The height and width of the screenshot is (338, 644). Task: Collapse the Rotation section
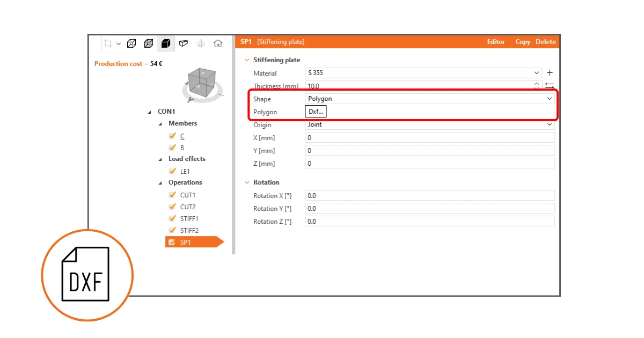click(247, 182)
